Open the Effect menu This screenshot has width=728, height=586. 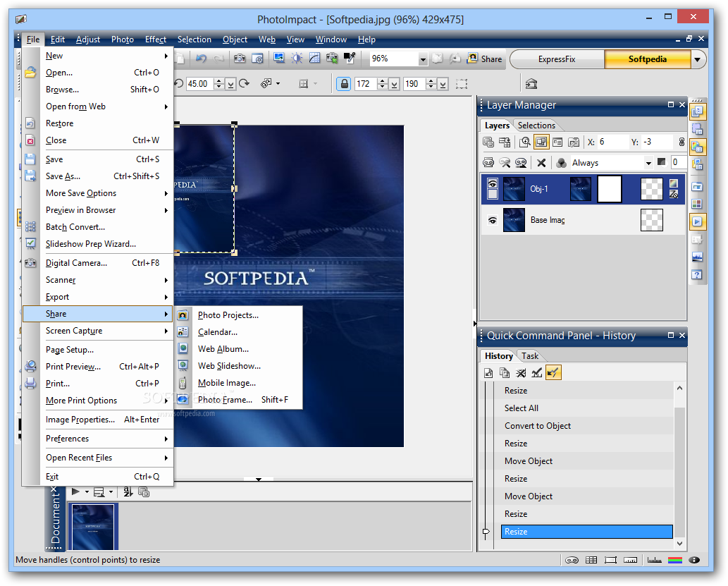pyautogui.click(x=156, y=39)
